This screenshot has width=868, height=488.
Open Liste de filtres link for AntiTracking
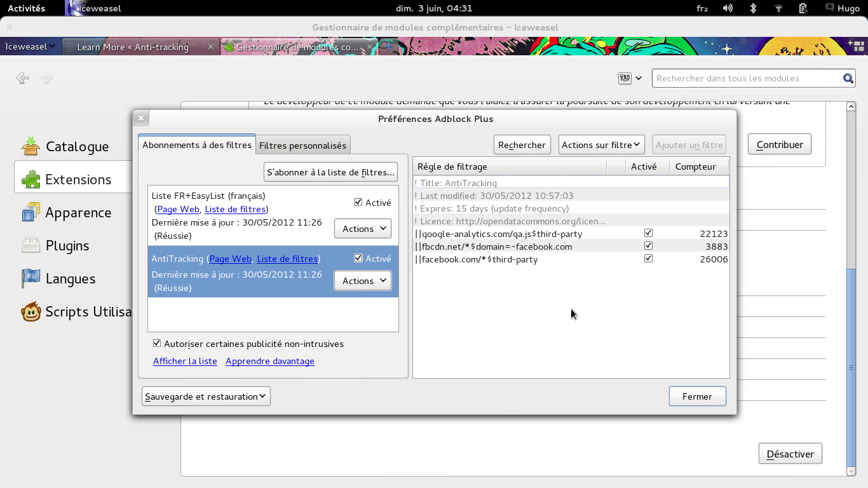pos(287,259)
